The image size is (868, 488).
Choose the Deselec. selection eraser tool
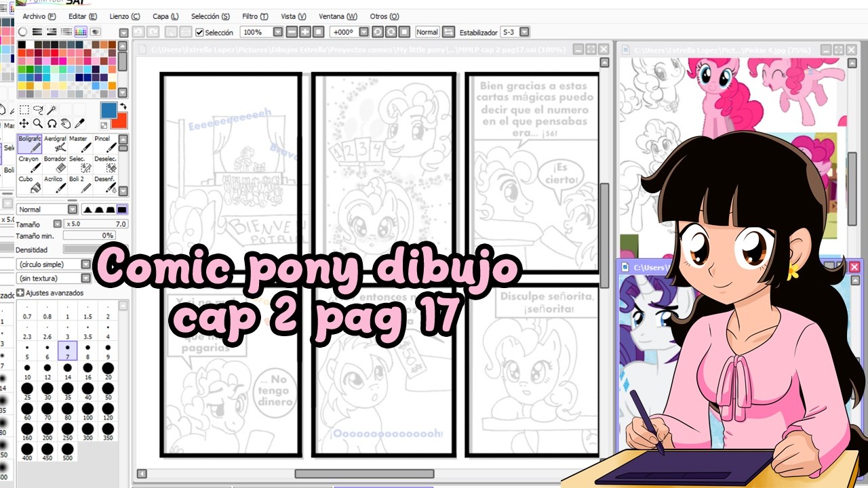105,164
